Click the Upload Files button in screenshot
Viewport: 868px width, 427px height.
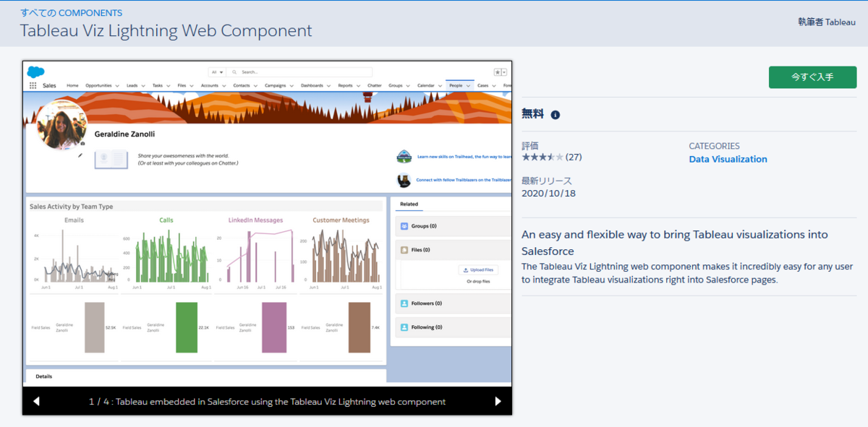click(x=478, y=269)
